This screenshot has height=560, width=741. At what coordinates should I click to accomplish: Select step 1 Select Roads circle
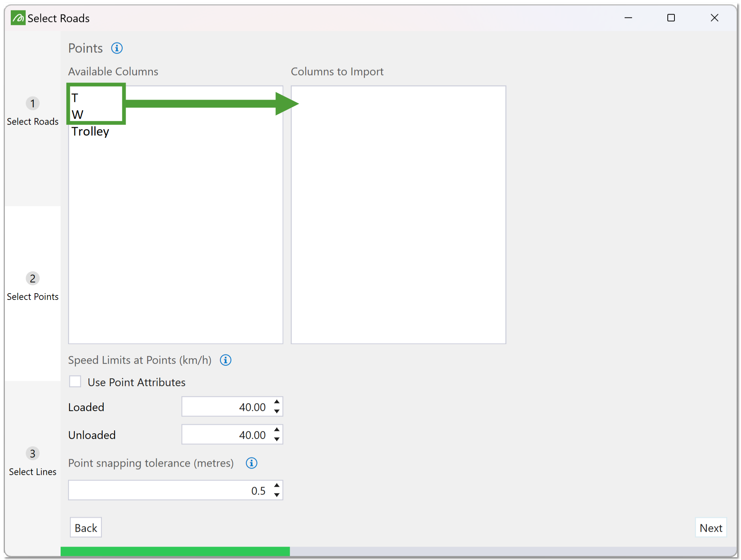click(33, 103)
